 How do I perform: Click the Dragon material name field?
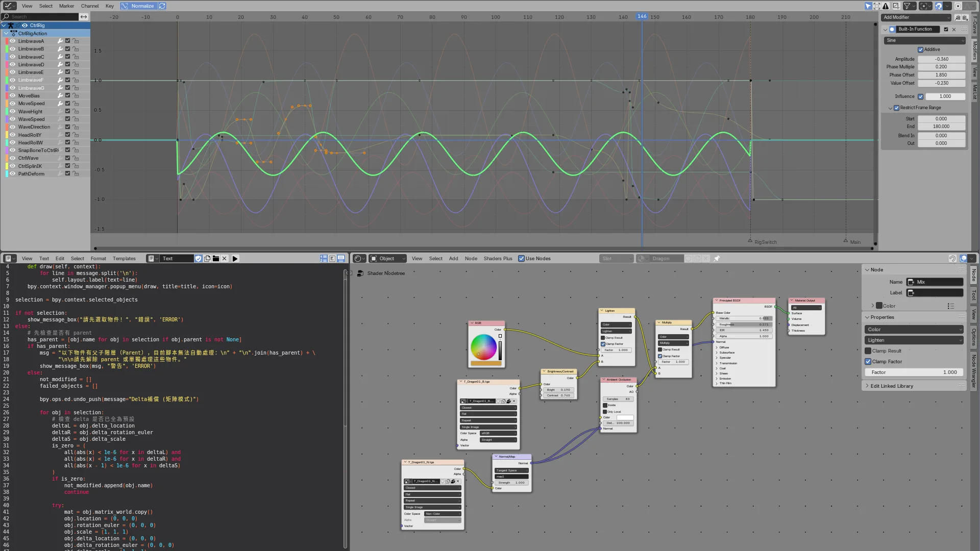click(666, 259)
